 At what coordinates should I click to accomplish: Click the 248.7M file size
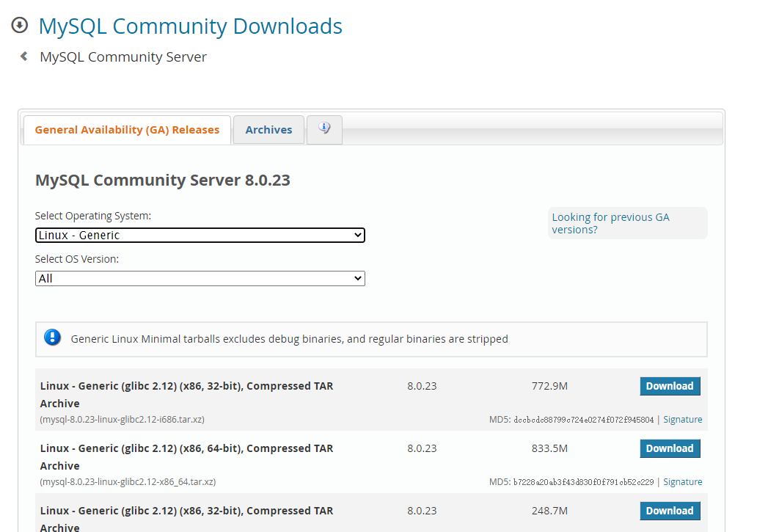(549, 511)
